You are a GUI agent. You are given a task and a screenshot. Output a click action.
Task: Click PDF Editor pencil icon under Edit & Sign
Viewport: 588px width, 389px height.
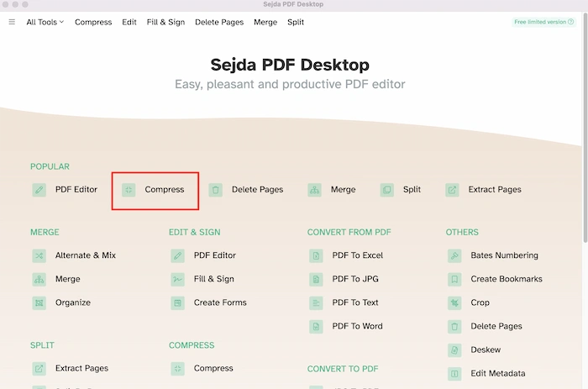coord(178,255)
